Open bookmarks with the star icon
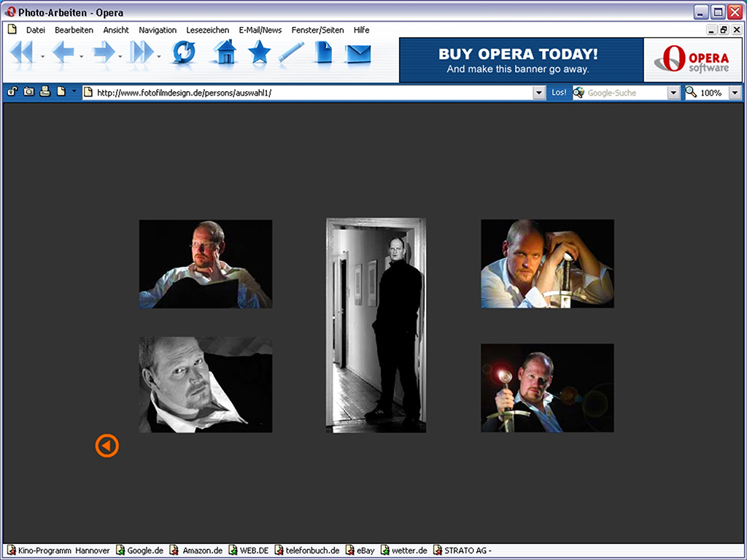747x560 pixels. pos(259,52)
